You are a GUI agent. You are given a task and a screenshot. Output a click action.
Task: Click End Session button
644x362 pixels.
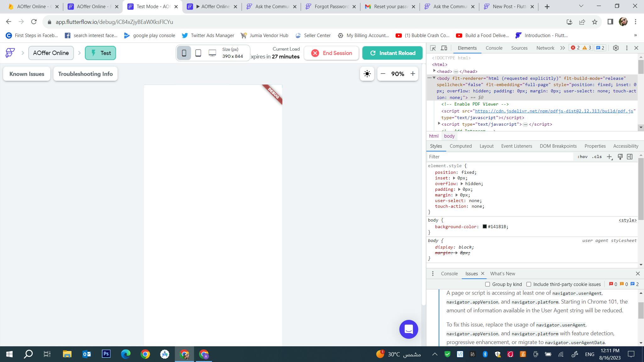tap(331, 53)
